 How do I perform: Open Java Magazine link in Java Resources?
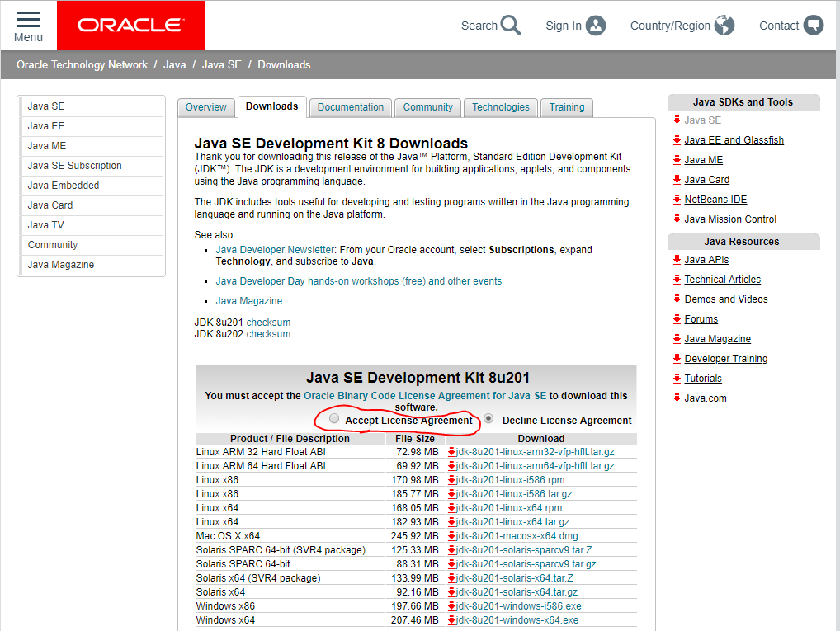point(718,339)
